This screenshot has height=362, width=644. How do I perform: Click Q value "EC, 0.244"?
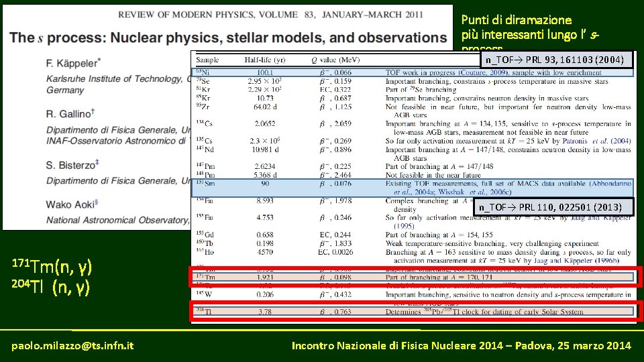335,235
